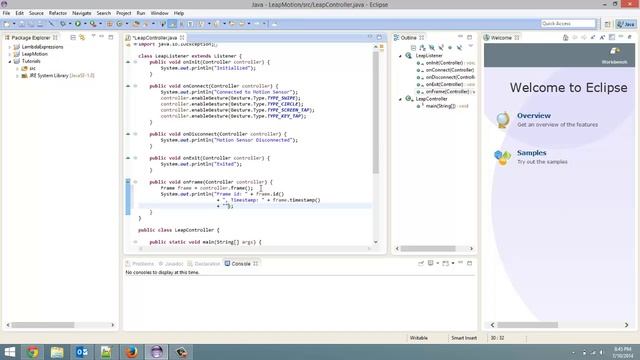Open Firefox from the Windows taskbar
This screenshot has width=640, height=360.
coord(131,352)
